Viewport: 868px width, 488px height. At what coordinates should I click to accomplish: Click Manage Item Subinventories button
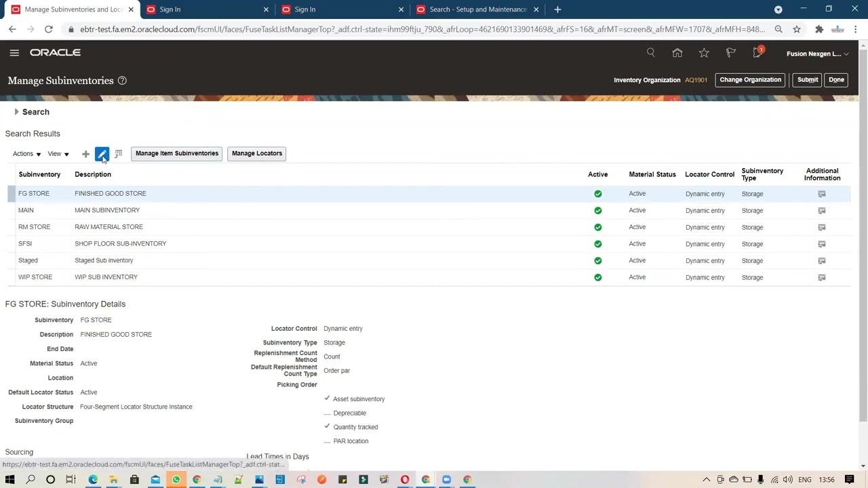coord(177,153)
